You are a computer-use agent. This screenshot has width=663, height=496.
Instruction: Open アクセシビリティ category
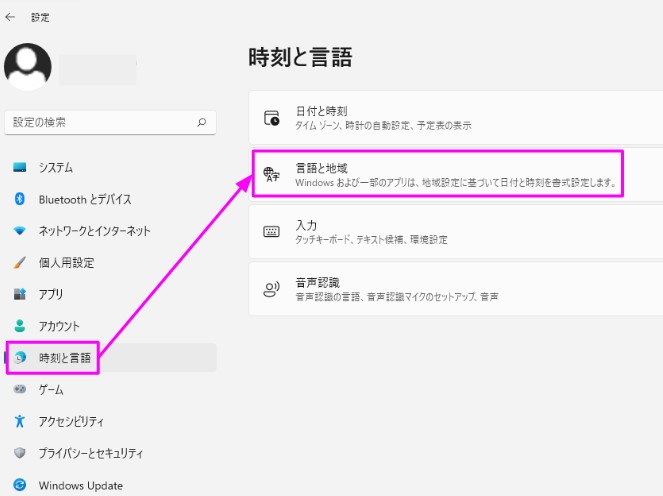[71, 421]
